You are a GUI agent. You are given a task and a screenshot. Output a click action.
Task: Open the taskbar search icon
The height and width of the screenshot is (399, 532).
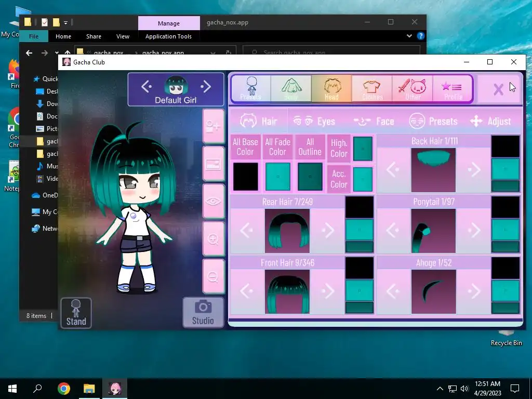click(x=37, y=389)
